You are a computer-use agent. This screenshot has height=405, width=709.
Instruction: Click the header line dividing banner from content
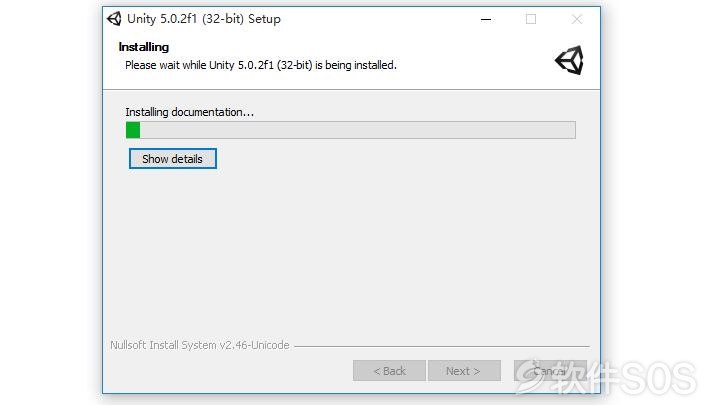point(351,89)
